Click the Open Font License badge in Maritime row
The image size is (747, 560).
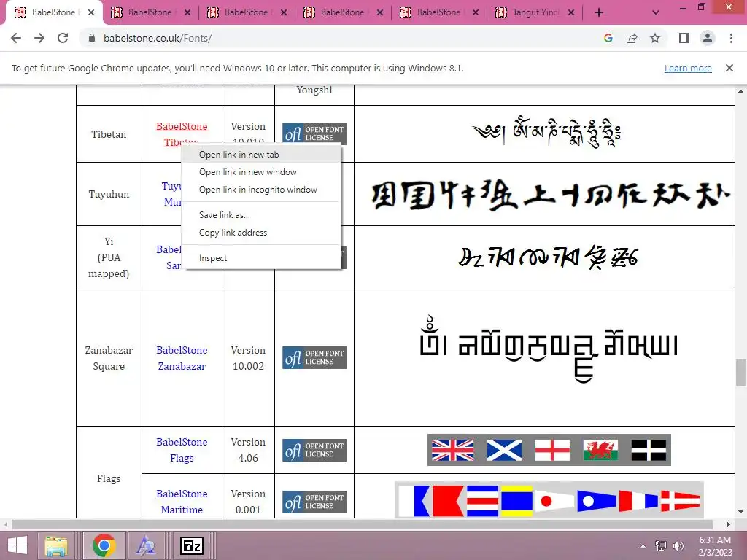314,502
